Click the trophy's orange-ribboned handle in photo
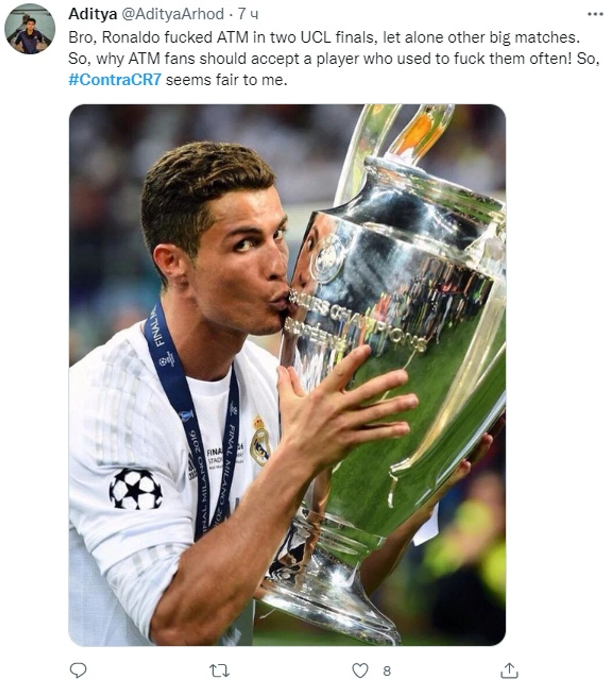The height and width of the screenshot is (684, 616). coord(420,131)
